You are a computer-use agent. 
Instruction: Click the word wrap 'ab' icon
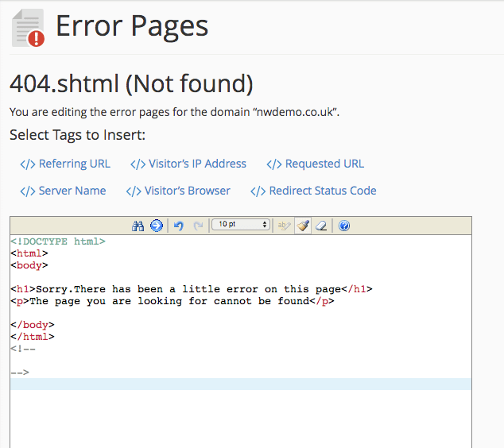[x=284, y=226]
